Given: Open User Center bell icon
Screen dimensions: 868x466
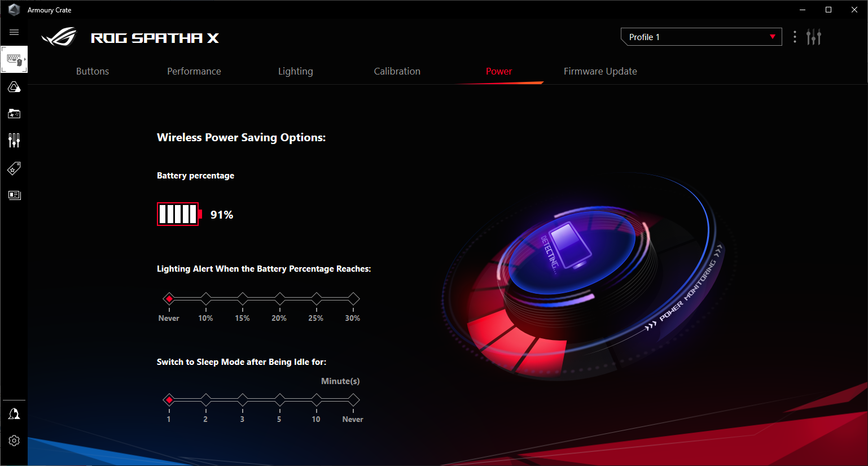Looking at the screenshot, I should [x=14, y=414].
